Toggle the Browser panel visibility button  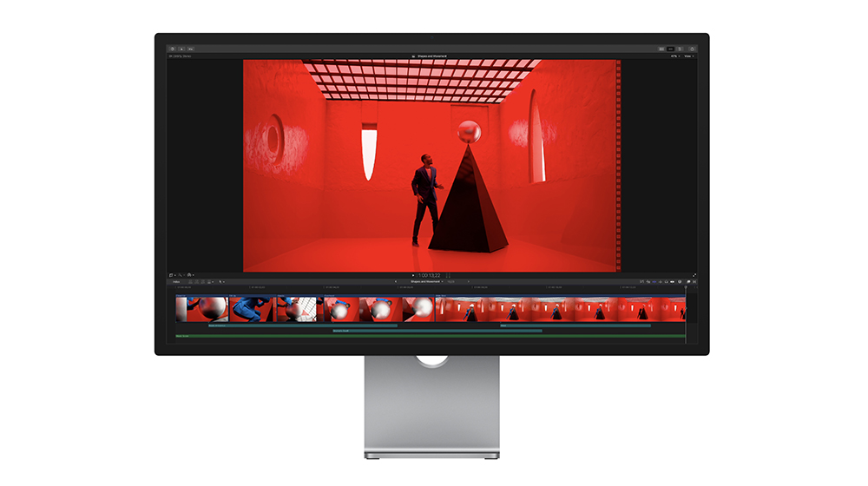[x=661, y=49]
